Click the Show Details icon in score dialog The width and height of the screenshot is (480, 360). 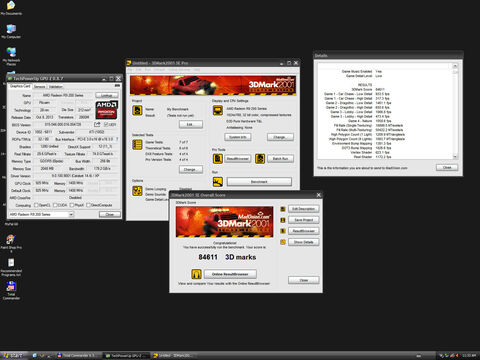[283, 242]
